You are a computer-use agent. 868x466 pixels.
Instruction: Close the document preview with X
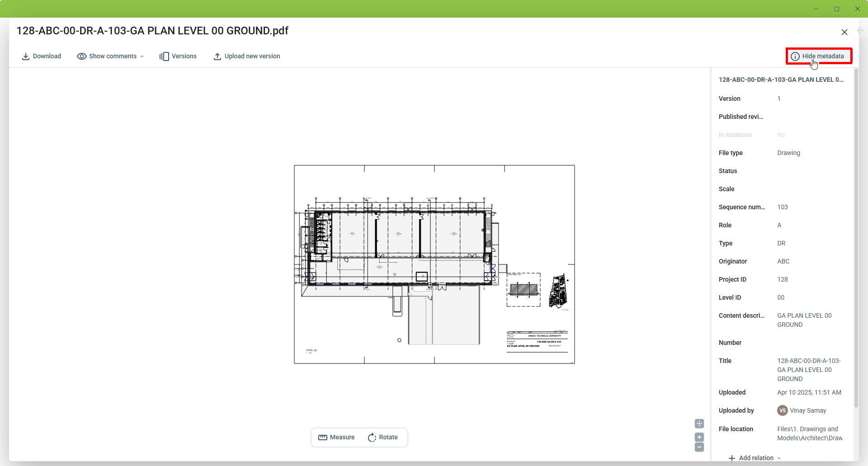(844, 32)
